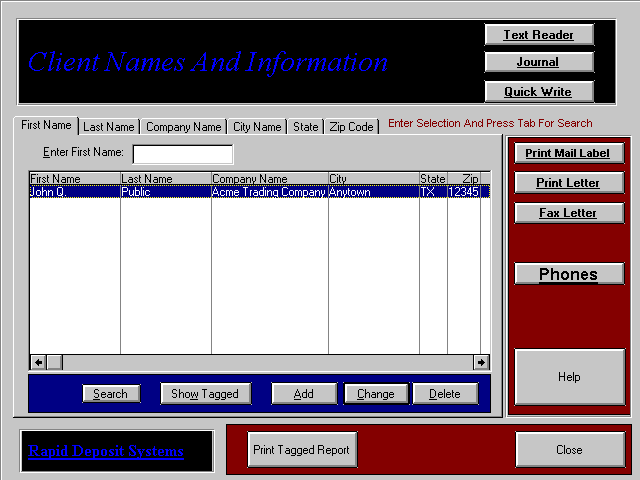Launch Quick Write
This screenshot has width=640, height=480.
[x=538, y=92]
